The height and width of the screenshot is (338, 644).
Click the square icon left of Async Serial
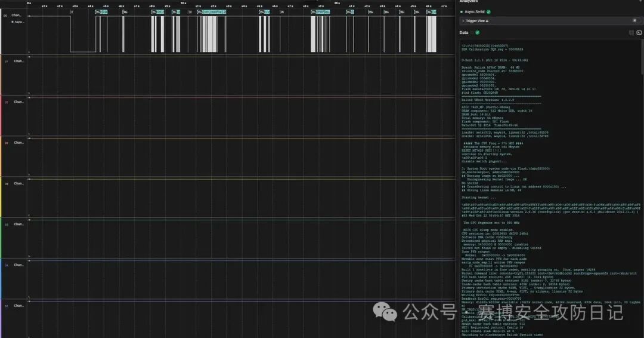462,12
